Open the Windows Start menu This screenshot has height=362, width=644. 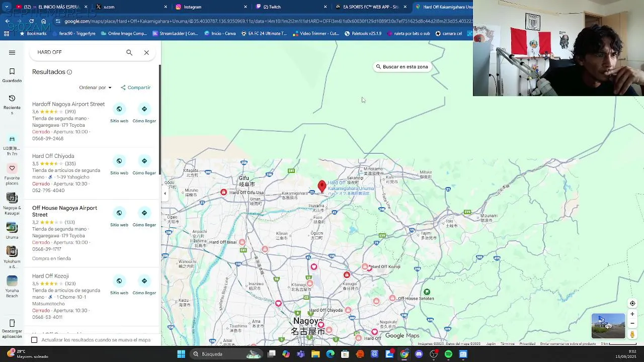tap(181, 354)
